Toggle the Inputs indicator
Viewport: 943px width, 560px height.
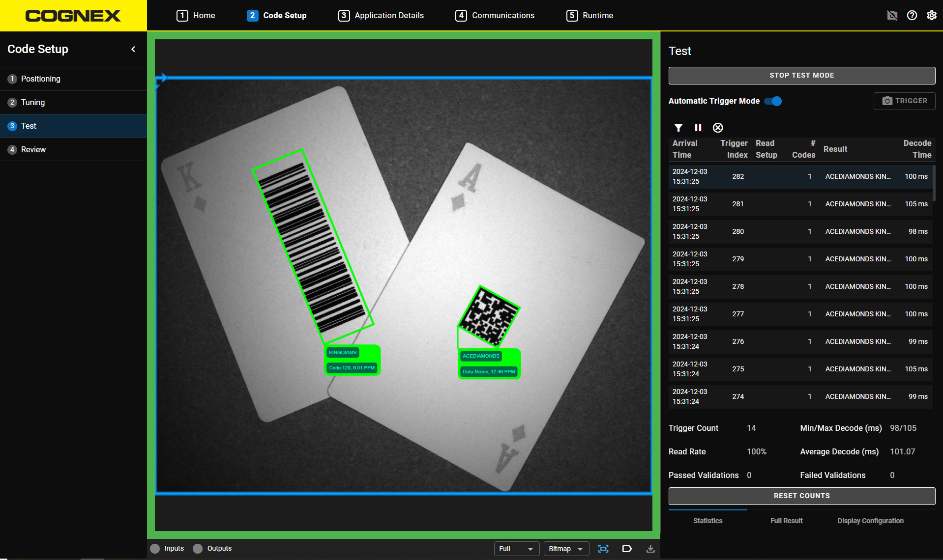pyautogui.click(x=155, y=549)
